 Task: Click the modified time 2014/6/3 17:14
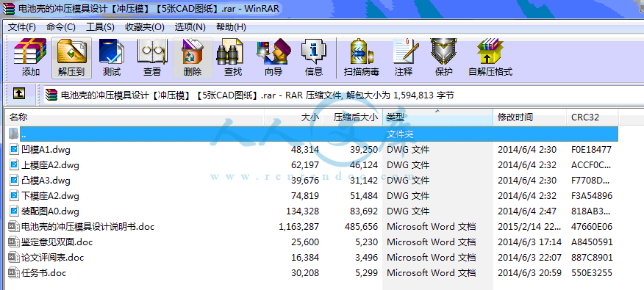pos(529,242)
